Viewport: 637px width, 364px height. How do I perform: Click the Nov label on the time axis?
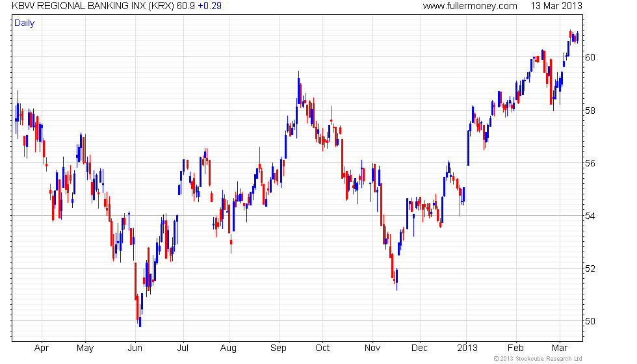click(372, 348)
